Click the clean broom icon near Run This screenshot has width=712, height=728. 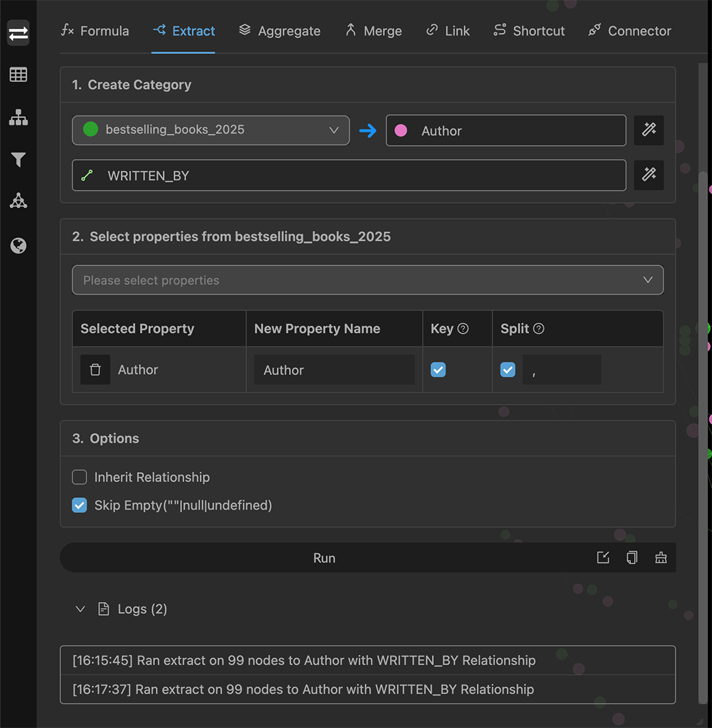click(661, 557)
